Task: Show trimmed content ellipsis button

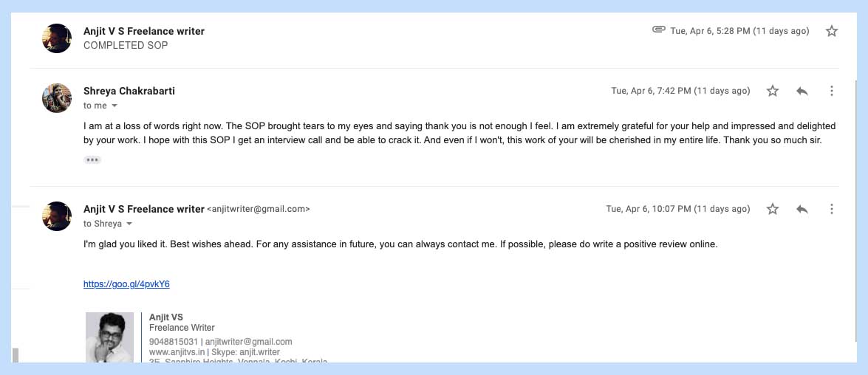Action: [92, 159]
